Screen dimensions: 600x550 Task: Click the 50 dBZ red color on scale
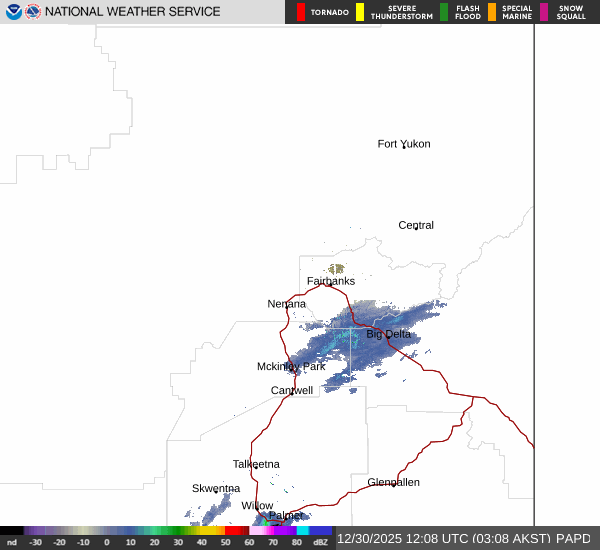(236, 531)
